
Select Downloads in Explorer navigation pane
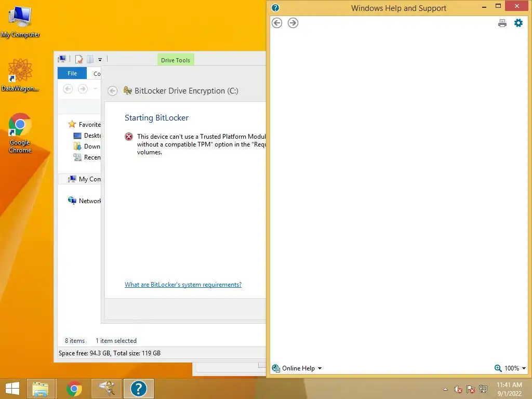click(87, 147)
